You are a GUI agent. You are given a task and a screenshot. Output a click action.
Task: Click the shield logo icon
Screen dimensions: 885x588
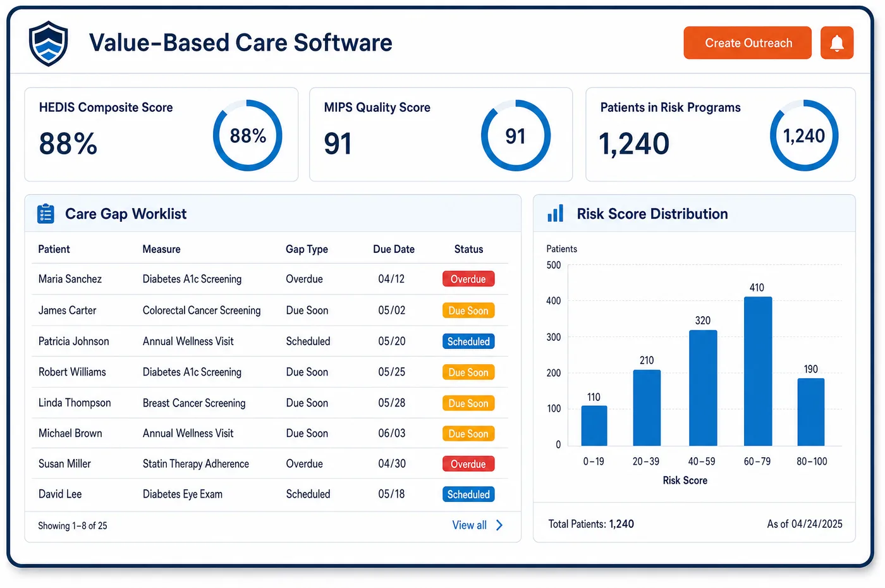[x=49, y=43]
